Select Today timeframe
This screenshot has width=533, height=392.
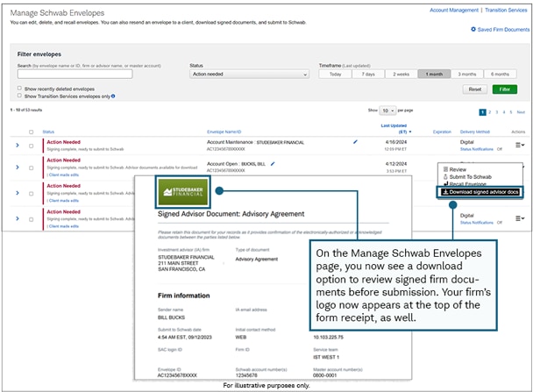[335, 75]
